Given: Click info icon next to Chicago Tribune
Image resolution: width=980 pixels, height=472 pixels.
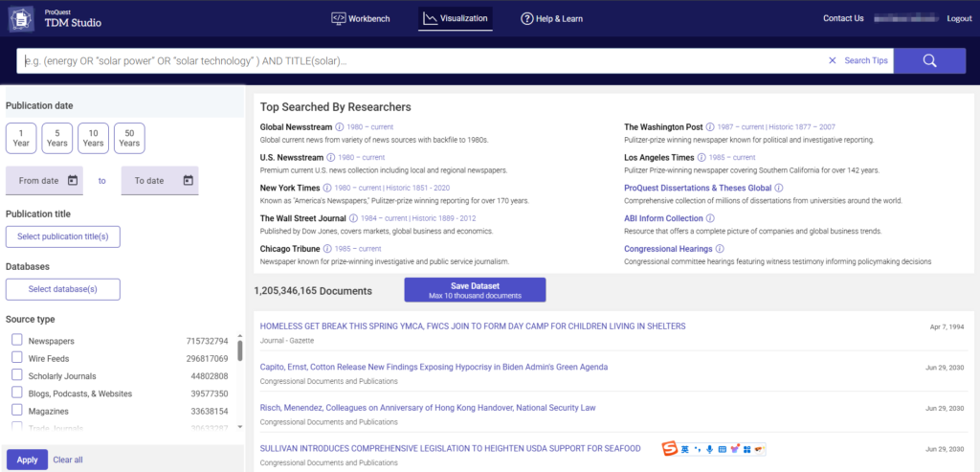Looking at the screenshot, I should coord(328,249).
